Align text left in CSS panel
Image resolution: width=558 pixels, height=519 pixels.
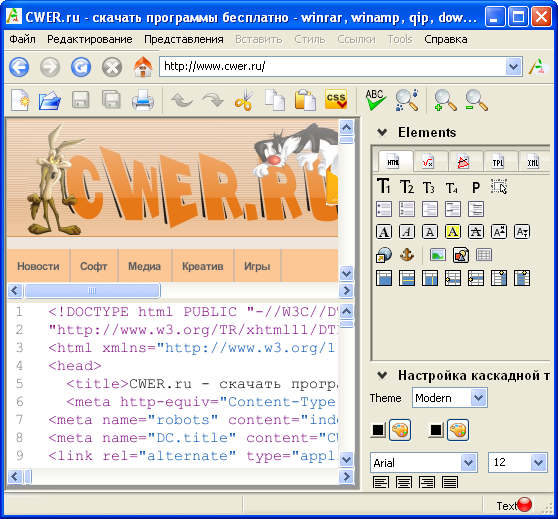coord(381,482)
